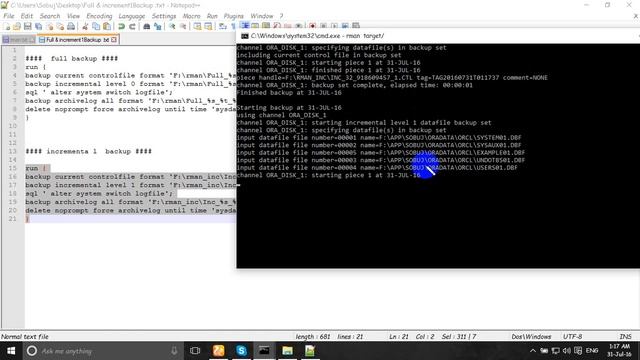Toggle the Word Wrap toolbar icon
The image size is (640, 360).
222,27
